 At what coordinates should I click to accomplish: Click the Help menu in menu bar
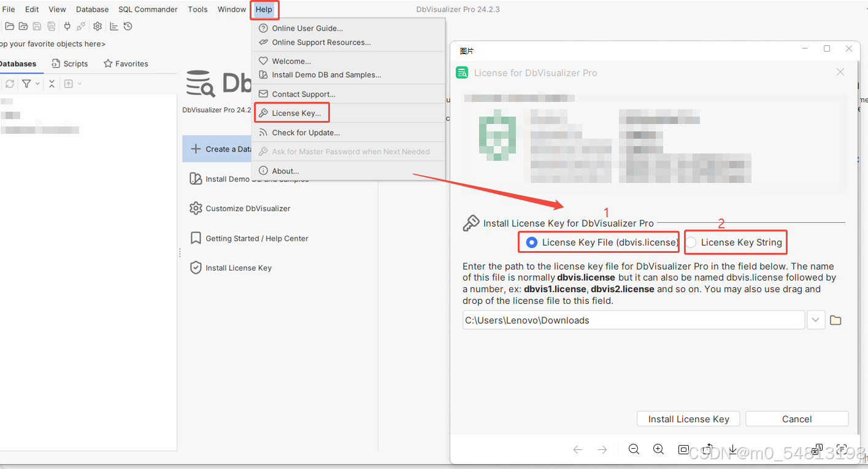pyautogui.click(x=264, y=9)
